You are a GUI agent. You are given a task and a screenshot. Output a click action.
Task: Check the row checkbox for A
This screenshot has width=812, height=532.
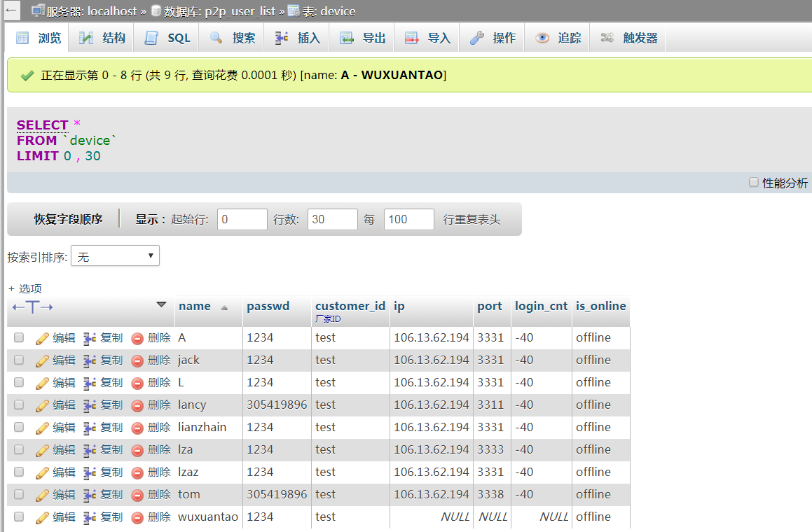coord(19,337)
